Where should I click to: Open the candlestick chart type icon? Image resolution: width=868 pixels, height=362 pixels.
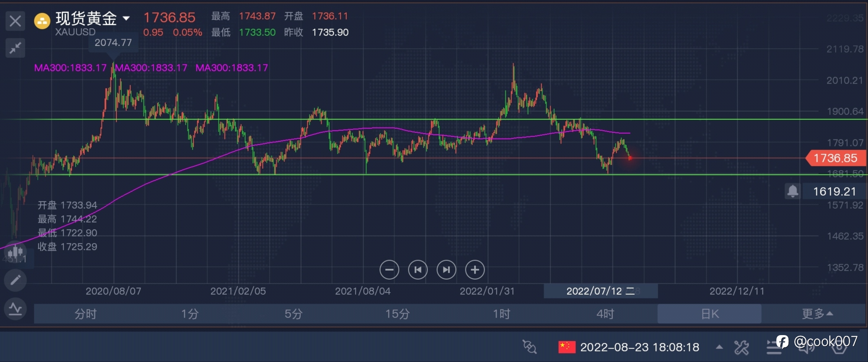15,252
